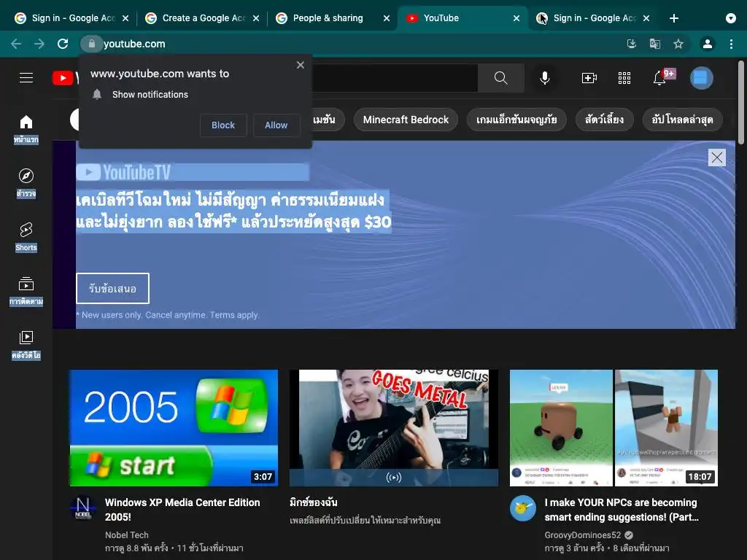Select the เกมแอ็กชันผจญภัย chip
The height and width of the screenshot is (560, 747).
(516, 120)
